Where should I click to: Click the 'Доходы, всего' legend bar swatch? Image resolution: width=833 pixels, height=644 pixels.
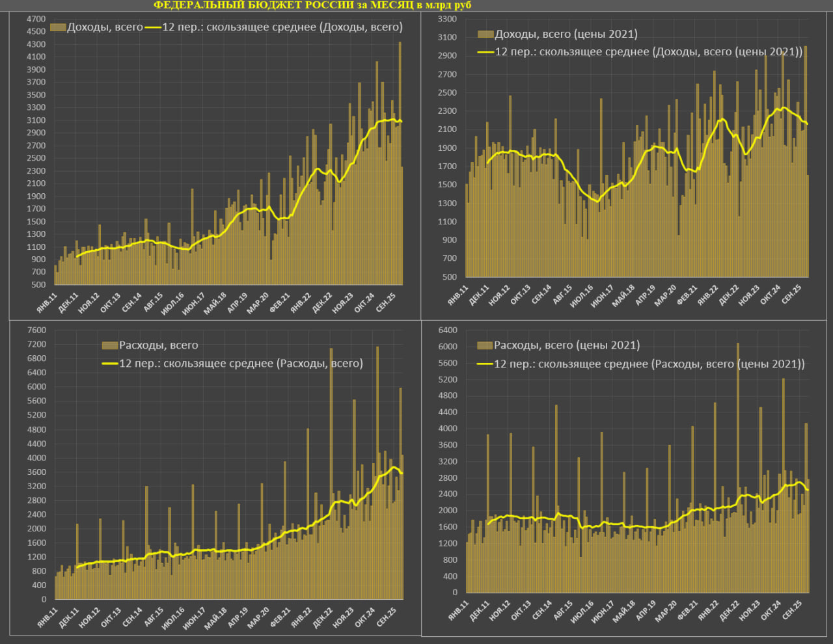58,27
